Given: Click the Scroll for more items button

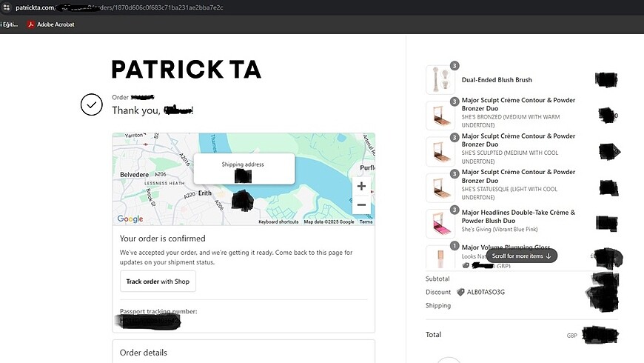Looking at the screenshot, I should (x=522, y=256).
